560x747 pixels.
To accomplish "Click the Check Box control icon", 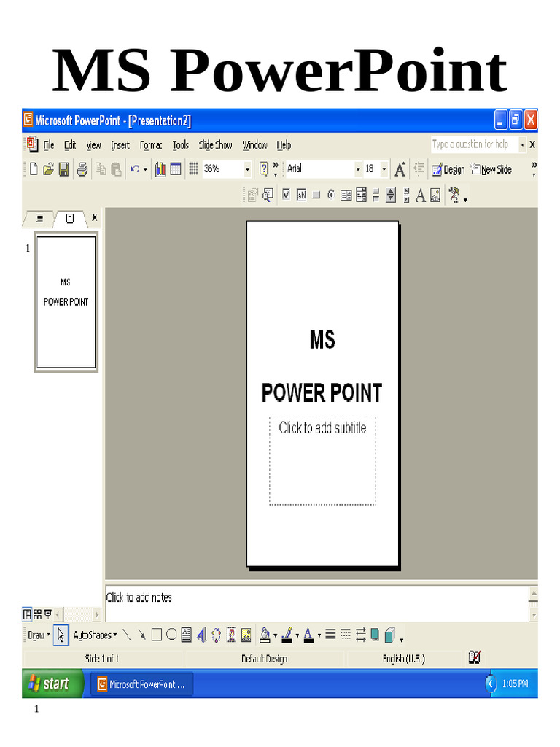I will [286, 195].
